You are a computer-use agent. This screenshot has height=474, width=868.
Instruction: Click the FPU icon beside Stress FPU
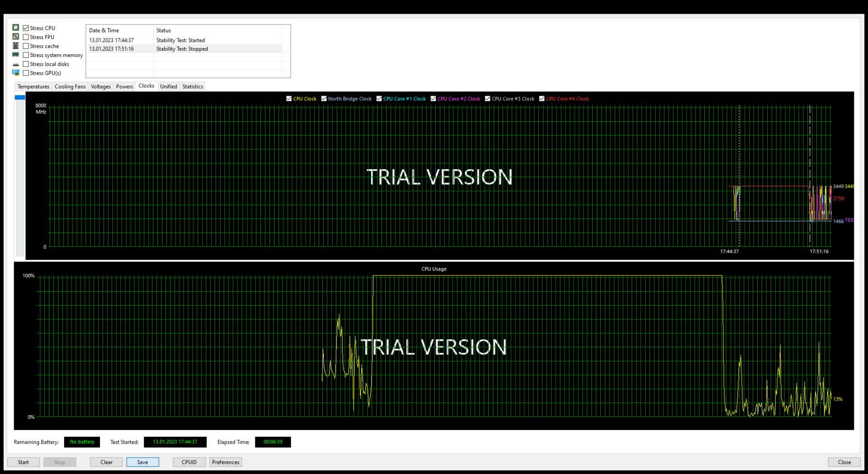pyautogui.click(x=16, y=37)
